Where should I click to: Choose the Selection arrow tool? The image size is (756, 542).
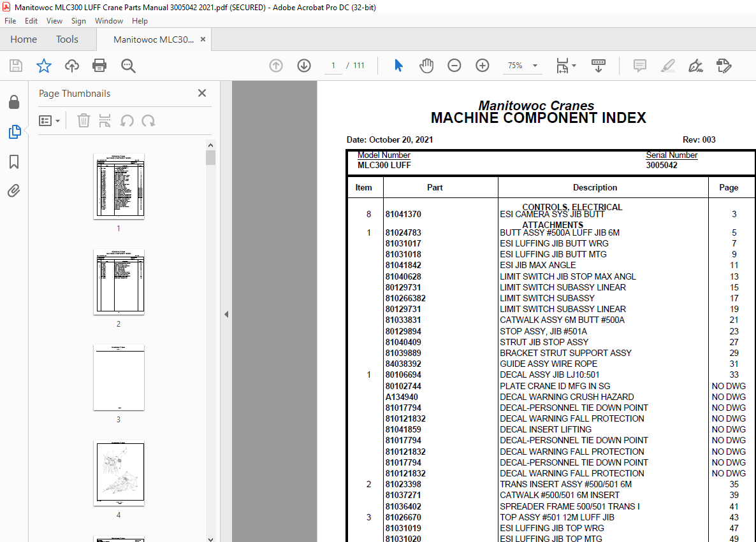398,66
